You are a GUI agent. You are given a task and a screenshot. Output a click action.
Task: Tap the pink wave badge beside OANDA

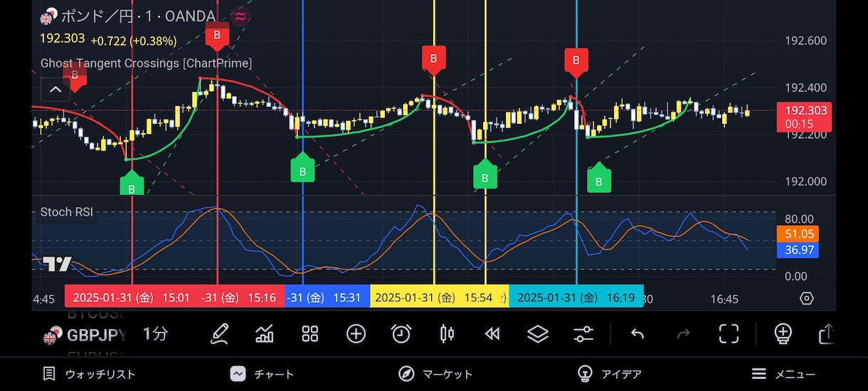point(241,16)
